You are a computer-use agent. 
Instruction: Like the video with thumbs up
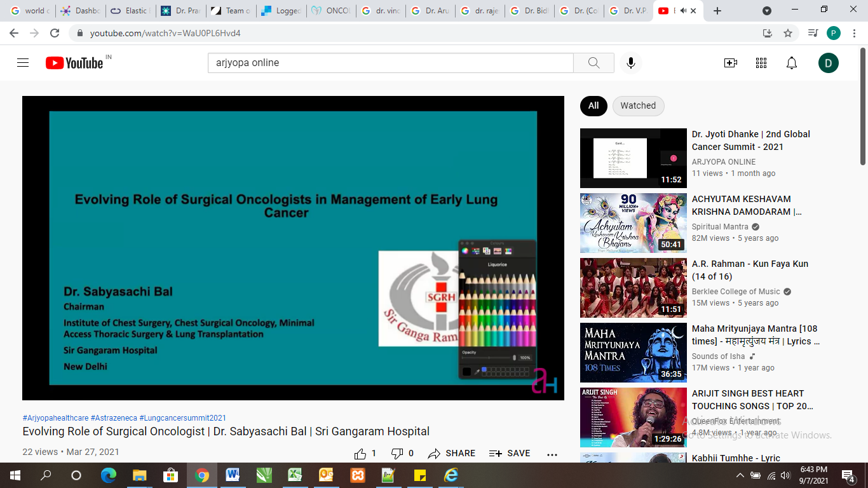pos(361,453)
